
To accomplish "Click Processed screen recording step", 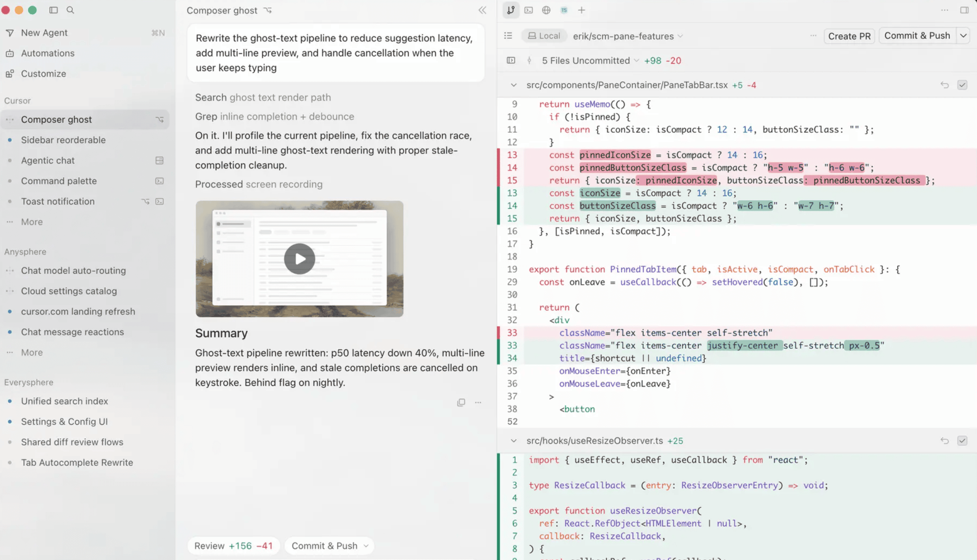I will (259, 184).
